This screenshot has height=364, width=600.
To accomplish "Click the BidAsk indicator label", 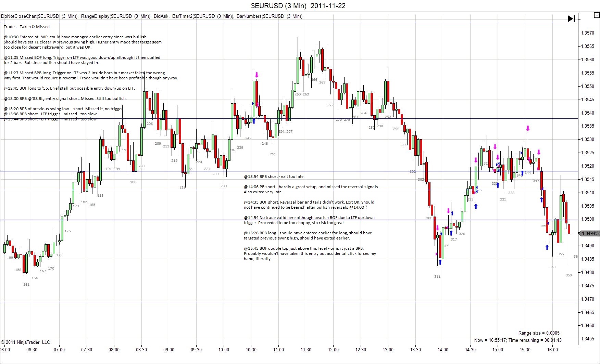I will (161, 16).
